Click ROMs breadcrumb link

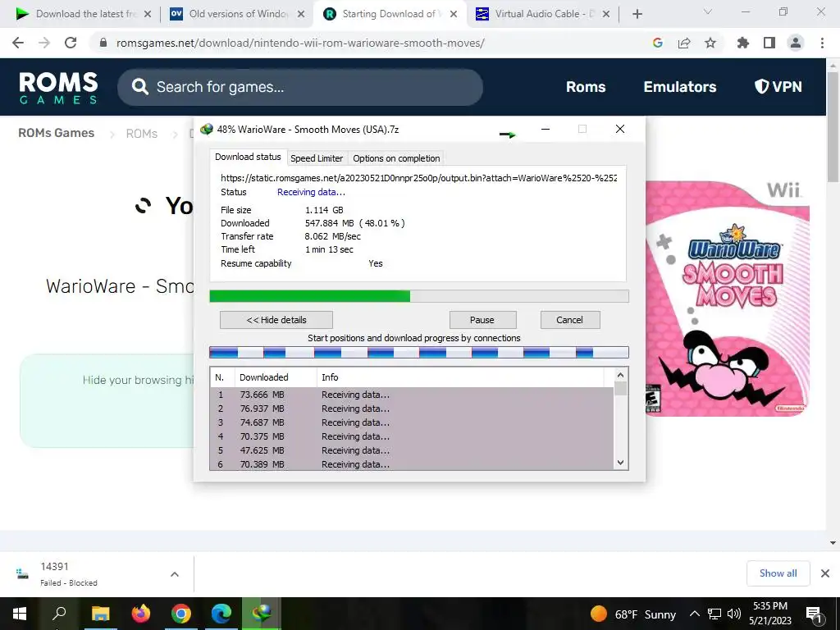[x=141, y=134]
